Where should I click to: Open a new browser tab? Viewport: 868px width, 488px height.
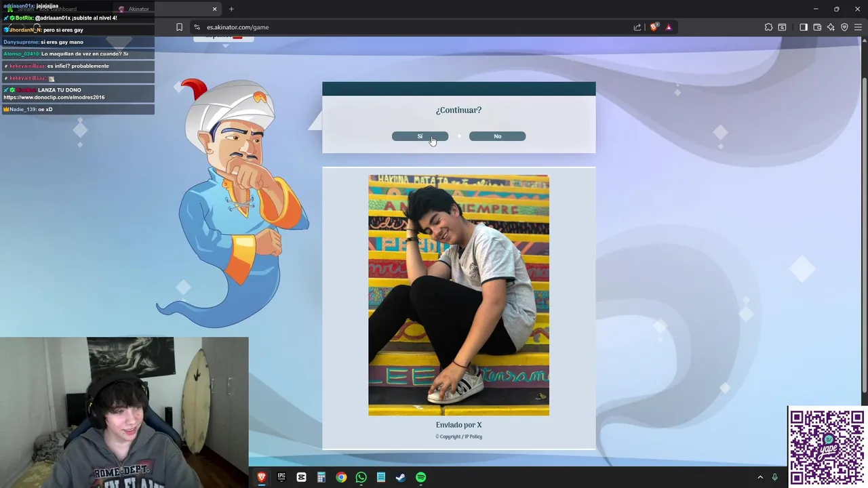pyautogui.click(x=231, y=9)
